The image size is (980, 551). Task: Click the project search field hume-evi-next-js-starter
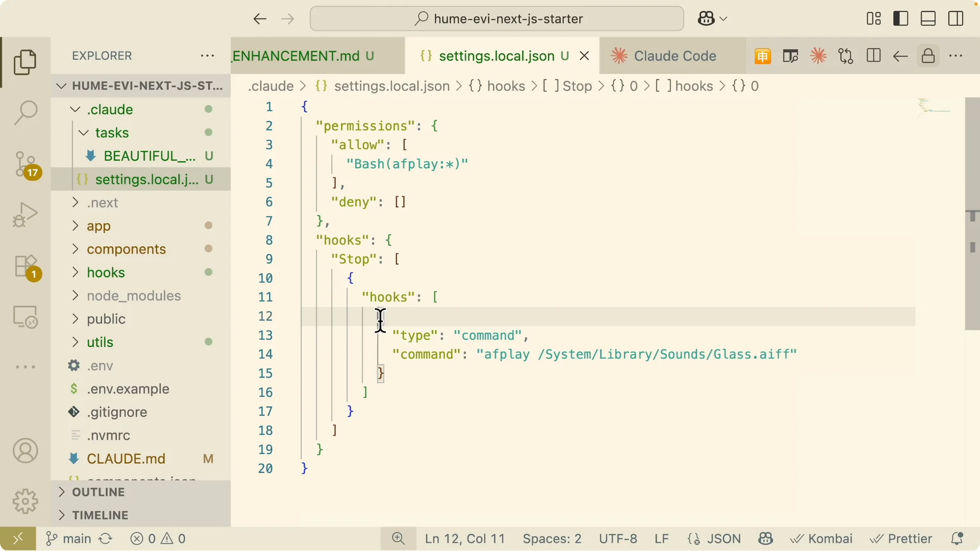pos(497,19)
